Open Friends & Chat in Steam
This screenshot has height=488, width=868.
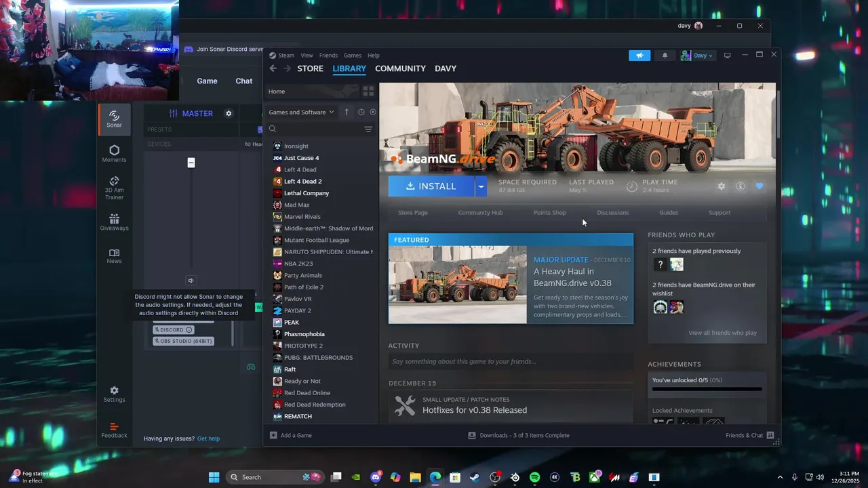tap(750, 435)
